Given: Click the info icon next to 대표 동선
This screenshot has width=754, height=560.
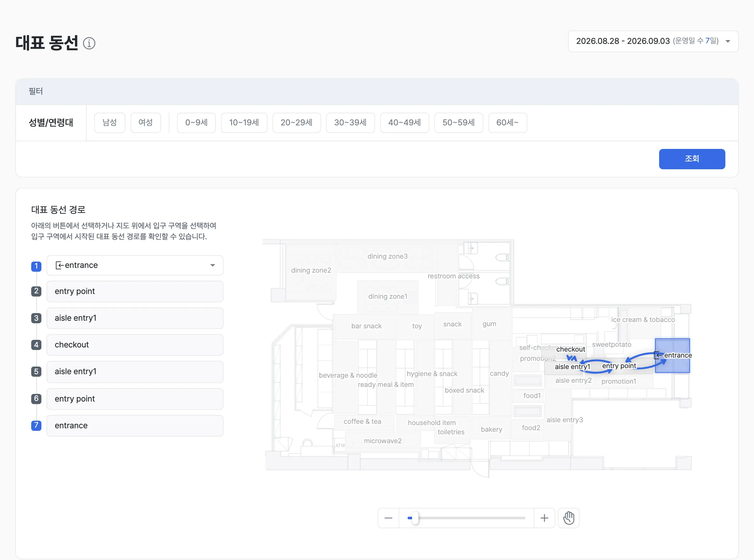Looking at the screenshot, I should click(x=89, y=43).
